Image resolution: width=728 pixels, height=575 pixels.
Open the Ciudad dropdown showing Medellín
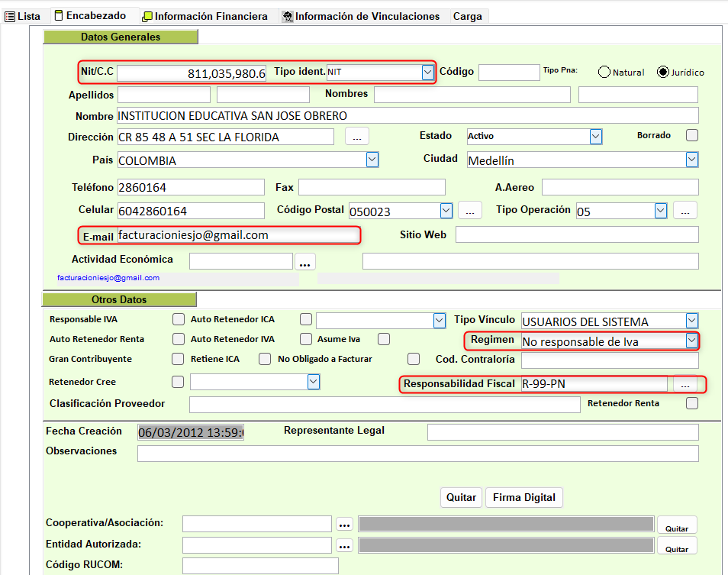coord(691,160)
